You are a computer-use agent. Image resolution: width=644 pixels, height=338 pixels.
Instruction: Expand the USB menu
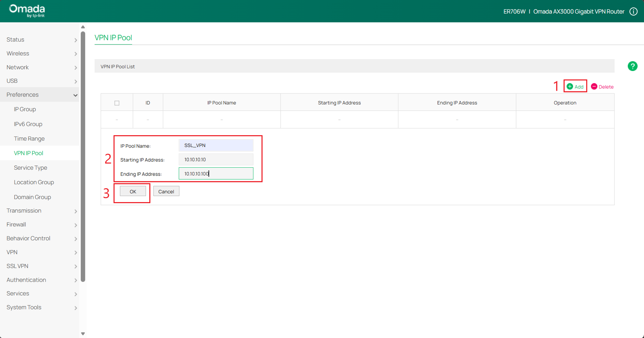[40, 81]
